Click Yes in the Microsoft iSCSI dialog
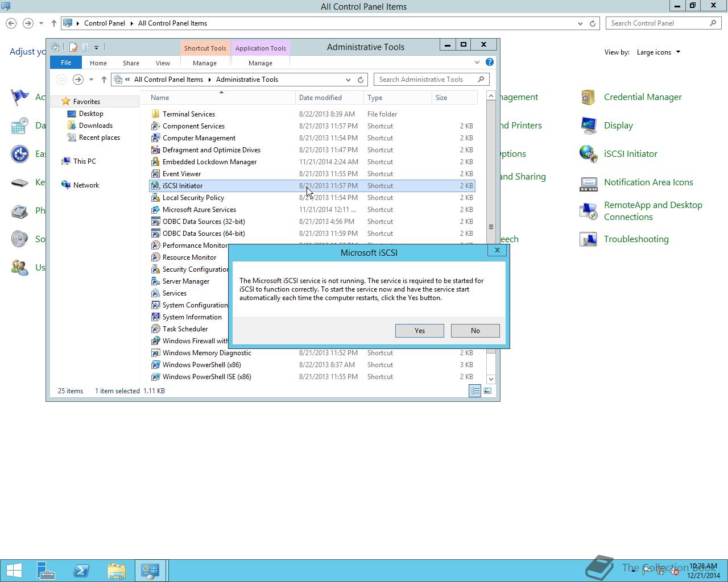The image size is (728, 582). point(419,331)
